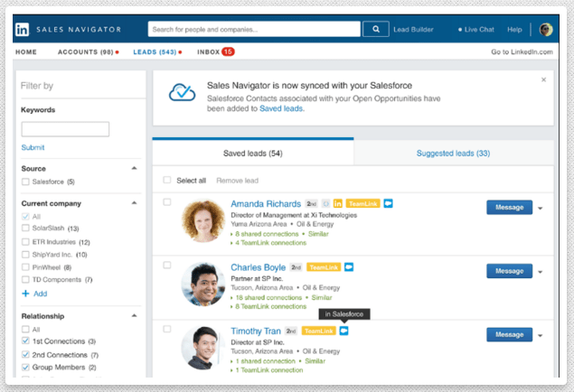Click Remove lead action
The width and height of the screenshot is (574, 392).
tap(237, 181)
